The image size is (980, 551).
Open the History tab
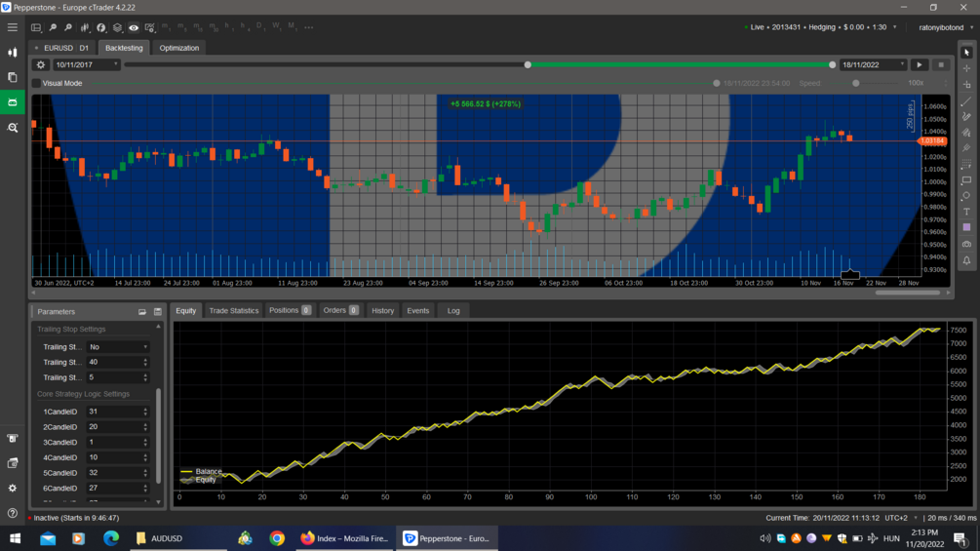(382, 310)
